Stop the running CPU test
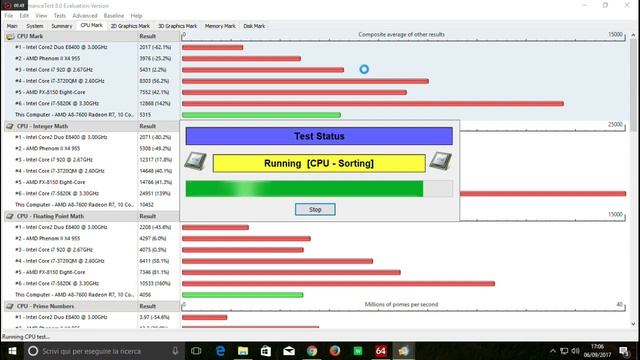The image size is (640, 360). coord(315,209)
